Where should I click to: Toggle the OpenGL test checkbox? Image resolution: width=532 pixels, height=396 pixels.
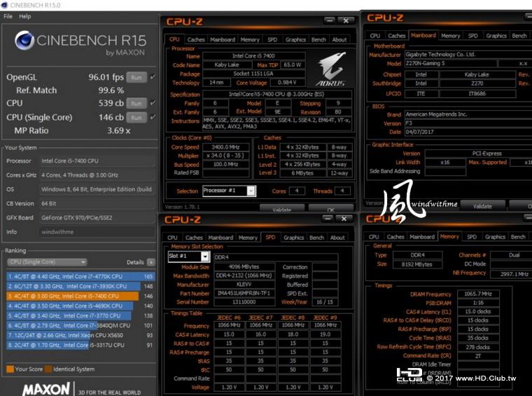(x=153, y=77)
